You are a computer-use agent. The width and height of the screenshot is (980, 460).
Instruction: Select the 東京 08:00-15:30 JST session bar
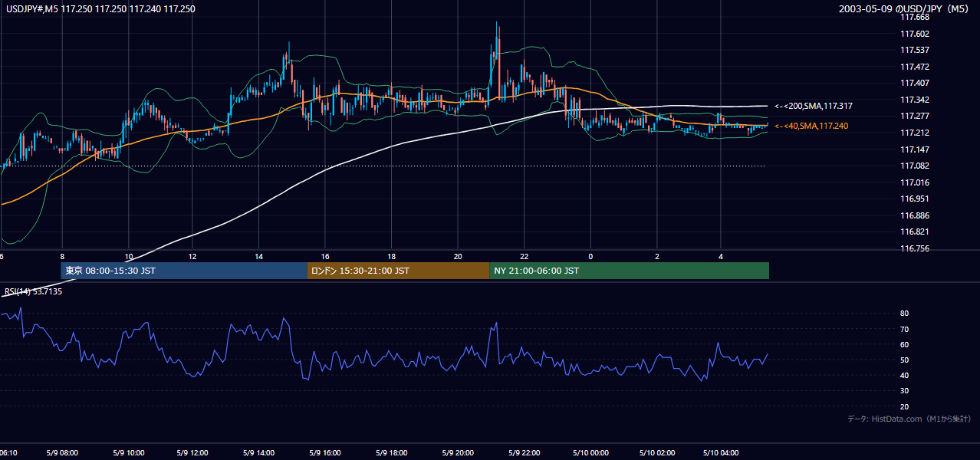click(184, 271)
